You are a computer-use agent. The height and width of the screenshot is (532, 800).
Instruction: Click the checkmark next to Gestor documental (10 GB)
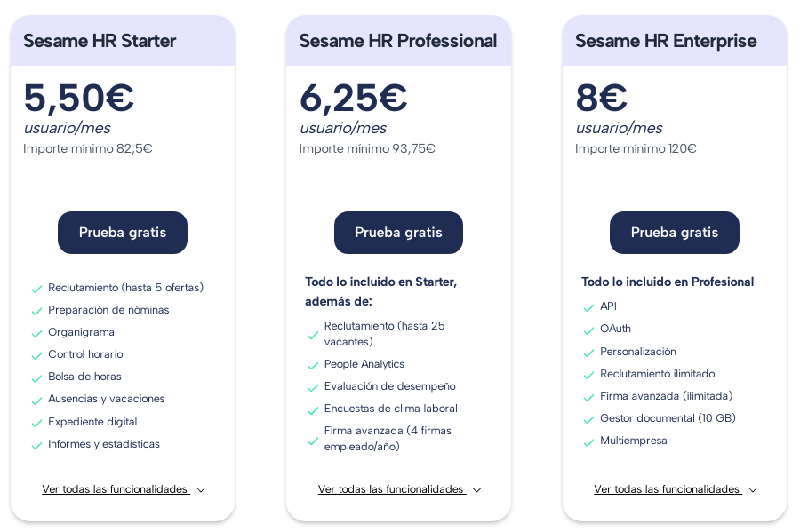[x=588, y=419]
